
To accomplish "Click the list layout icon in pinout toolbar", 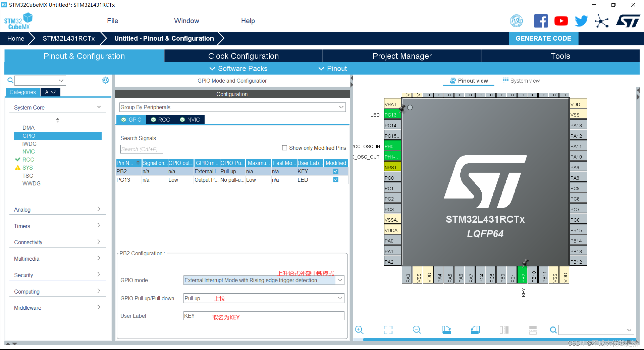I will point(533,330).
